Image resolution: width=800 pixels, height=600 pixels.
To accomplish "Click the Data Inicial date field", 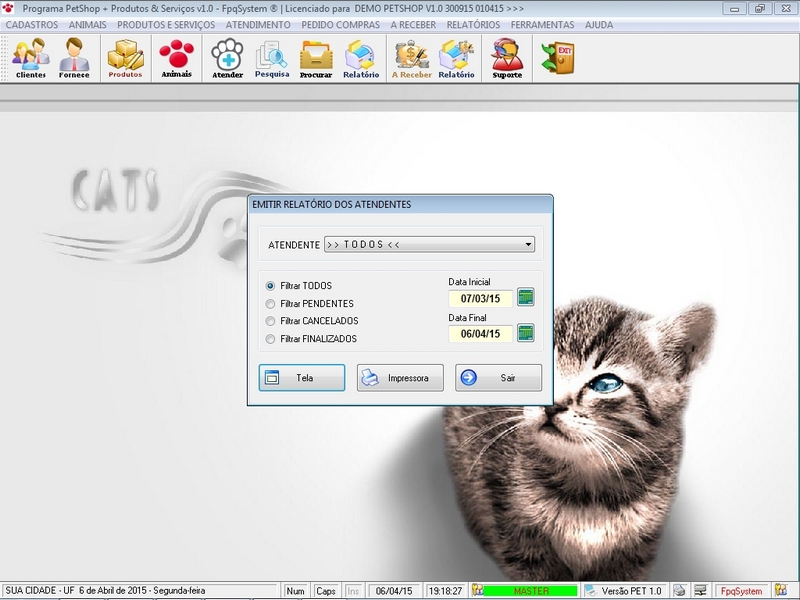I will pos(480,298).
